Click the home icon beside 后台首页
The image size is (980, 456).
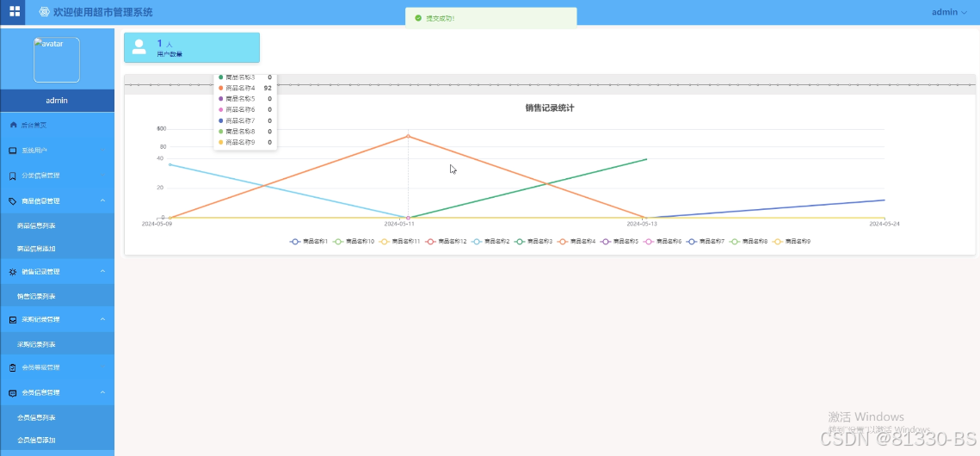click(x=14, y=125)
